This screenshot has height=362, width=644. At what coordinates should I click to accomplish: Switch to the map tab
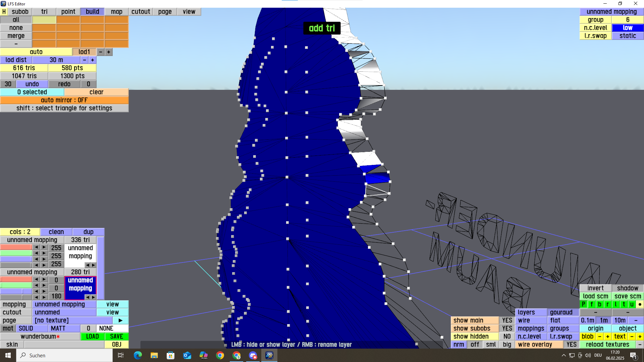click(x=116, y=12)
